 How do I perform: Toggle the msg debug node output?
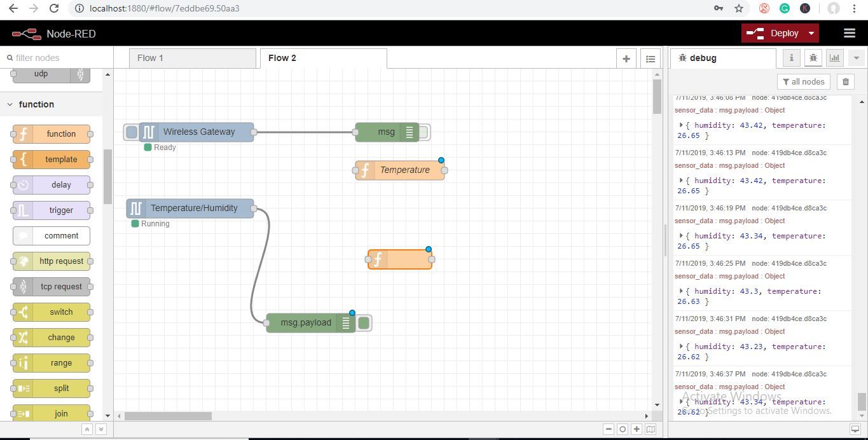pos(424,132)
